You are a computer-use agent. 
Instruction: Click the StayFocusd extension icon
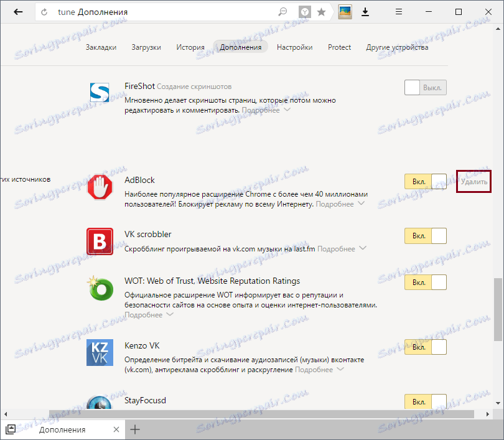(100, 402)
